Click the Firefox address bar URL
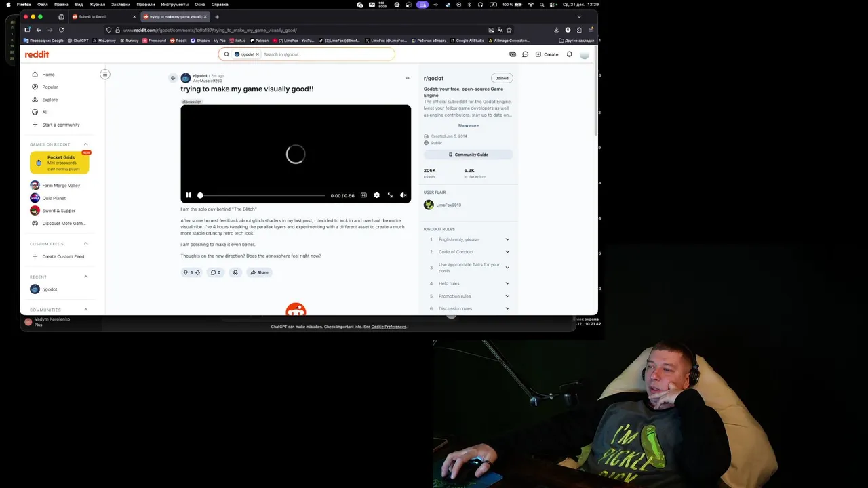Viewport: 868px width, 488px height. point(210,30)
